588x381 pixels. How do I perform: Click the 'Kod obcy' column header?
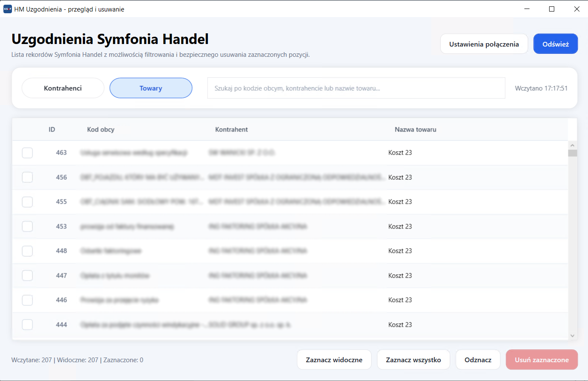coord(101,129)
